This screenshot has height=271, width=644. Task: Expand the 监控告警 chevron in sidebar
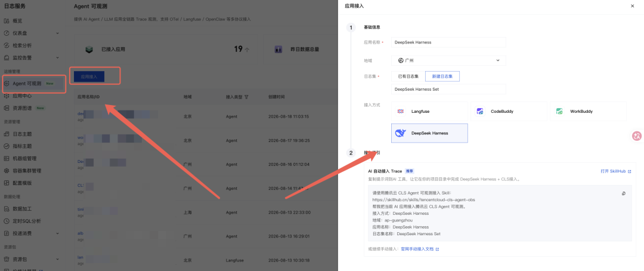click(57, 57)
